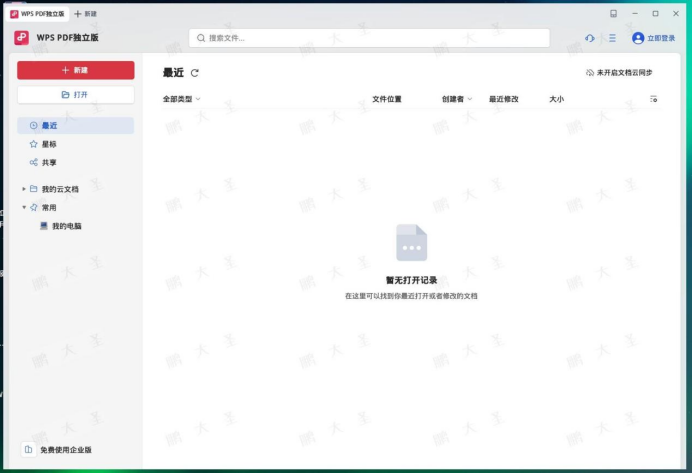
Task: Click the 文件位置 column header
Action: coord(387,99)
